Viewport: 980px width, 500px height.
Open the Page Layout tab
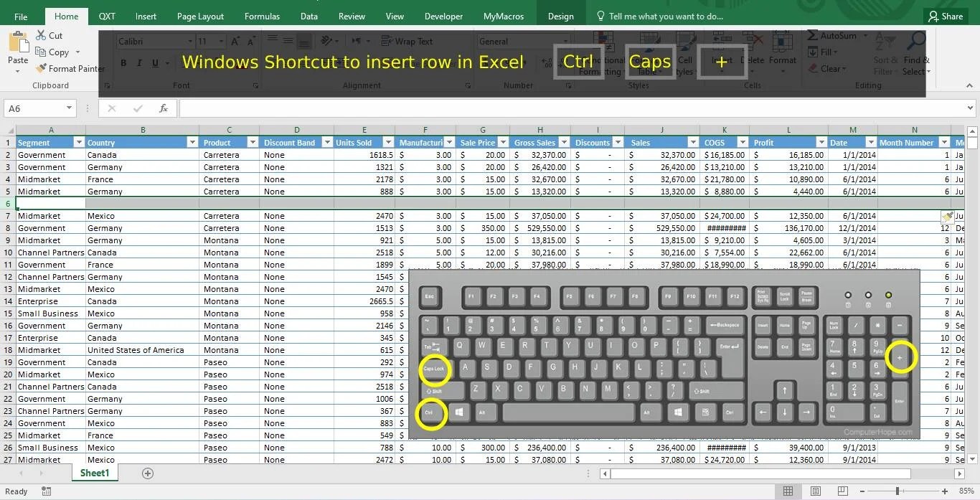coord(202,15)
